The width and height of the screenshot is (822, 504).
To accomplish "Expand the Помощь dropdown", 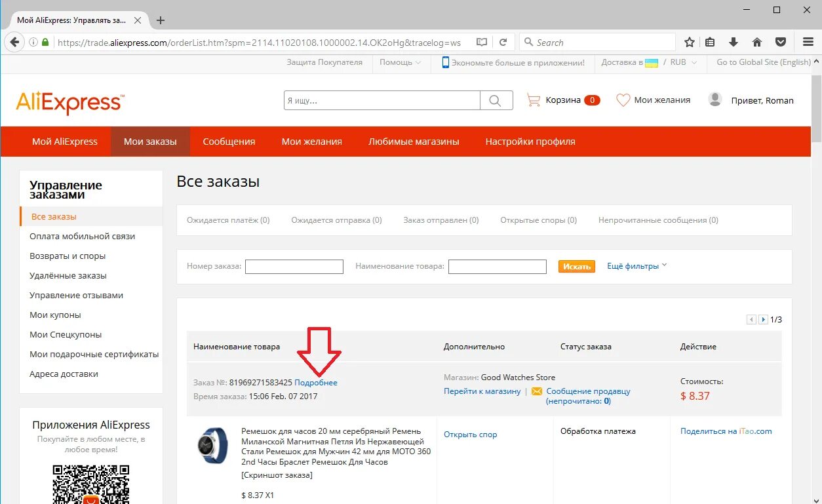I will point(401,62).
